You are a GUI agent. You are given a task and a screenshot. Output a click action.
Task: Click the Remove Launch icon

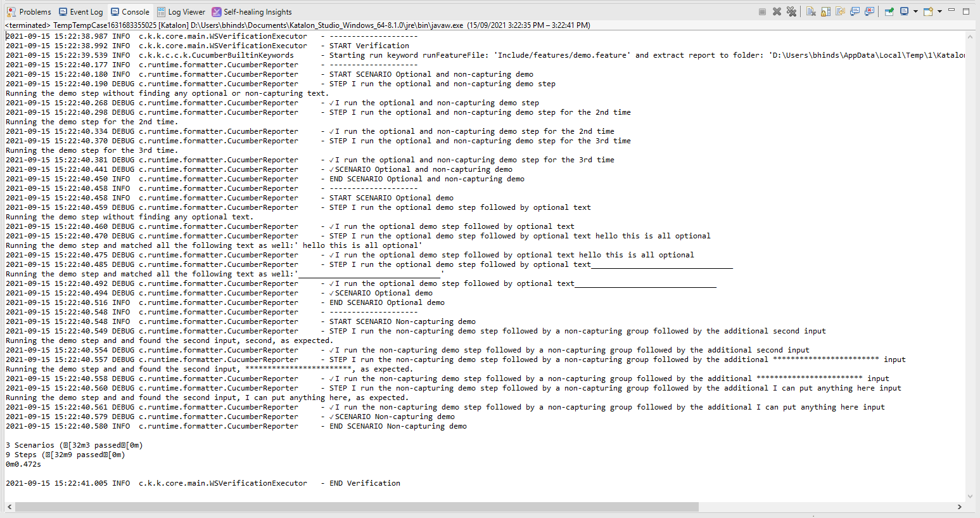777,11
